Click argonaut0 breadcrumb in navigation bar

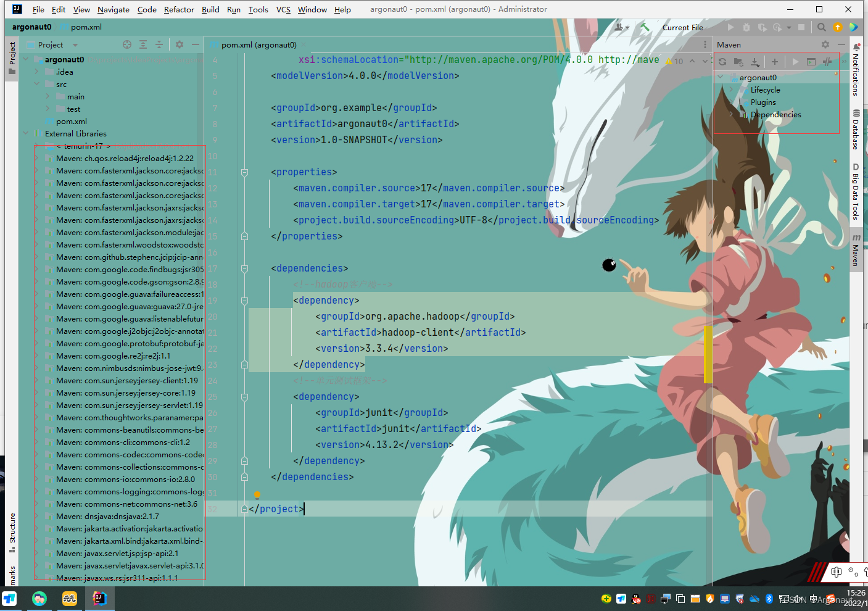31,27
